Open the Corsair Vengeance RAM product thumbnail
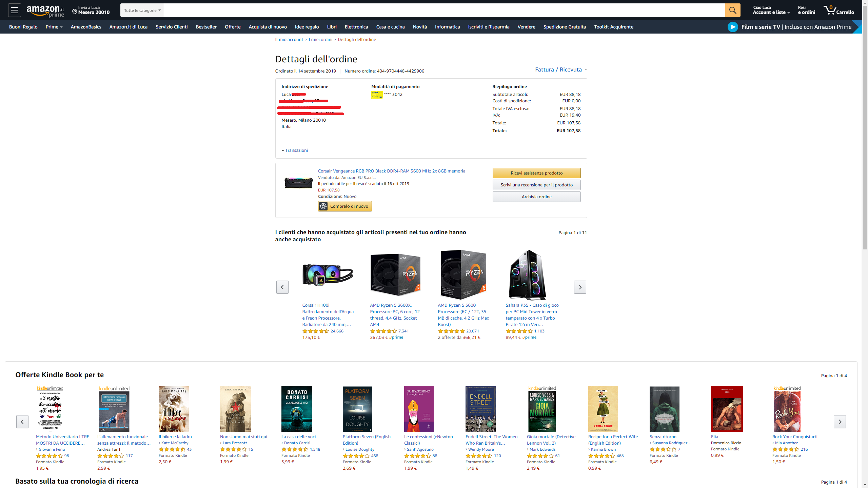 (x=298, y=183)
